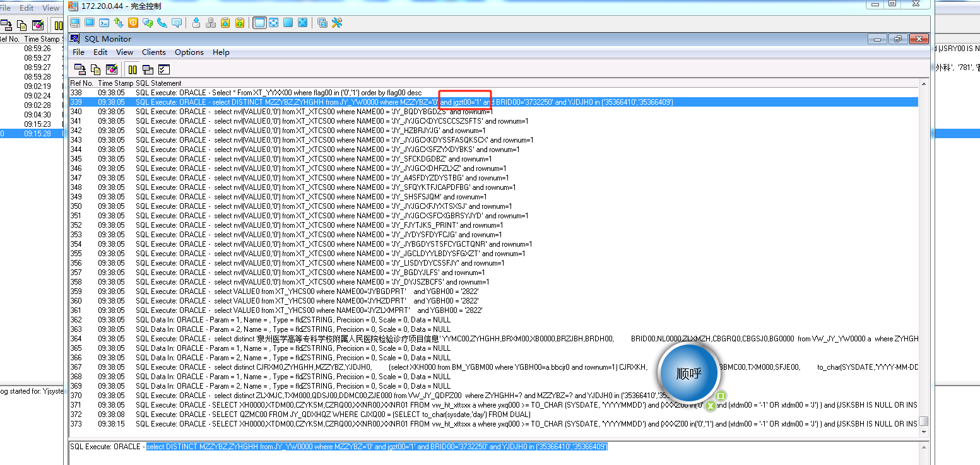The image size is (980, 465).
Task: Click the copy icon in the background window toolbar
Action: pyautogui.click(x=22, y=25)
